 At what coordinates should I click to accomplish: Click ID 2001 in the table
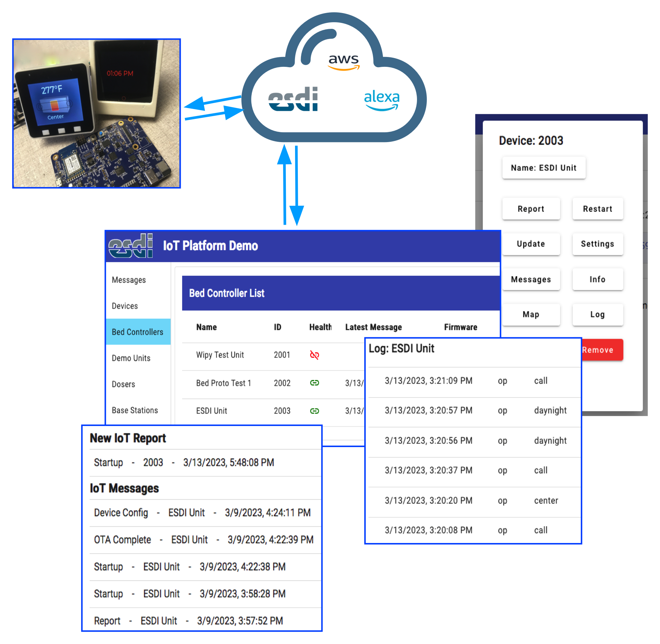[x=282, y=355]
